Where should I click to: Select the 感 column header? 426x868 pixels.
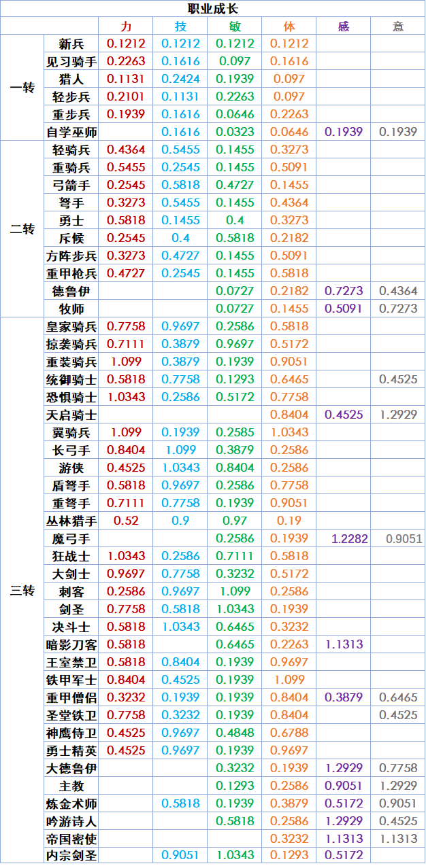[344, 27]
